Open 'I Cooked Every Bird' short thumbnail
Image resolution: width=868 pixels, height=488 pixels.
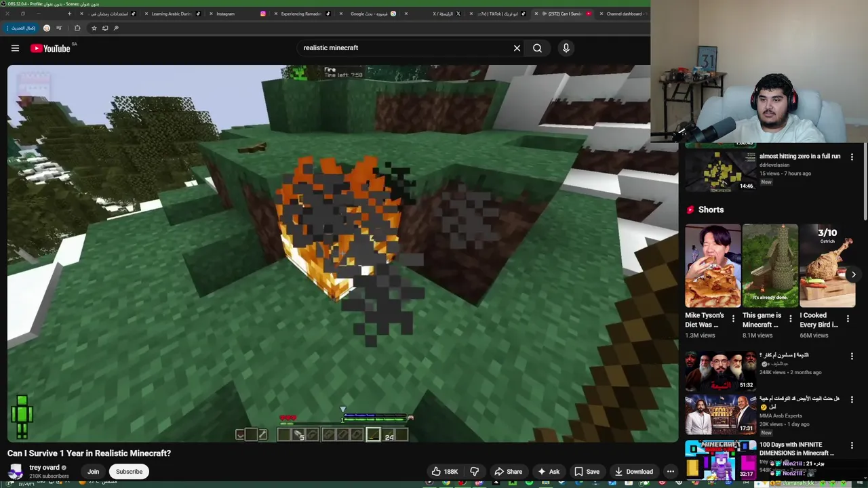point(827,266)
